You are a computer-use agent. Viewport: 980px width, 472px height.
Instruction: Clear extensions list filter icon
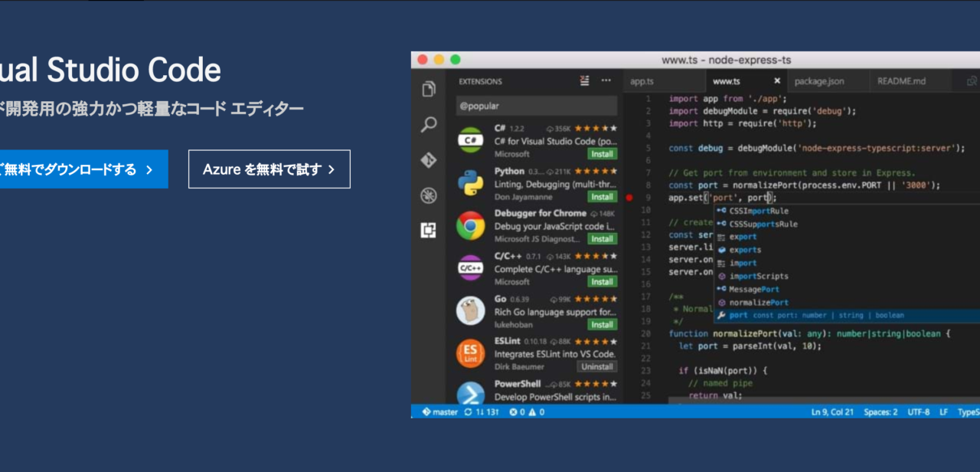point(585,81)
